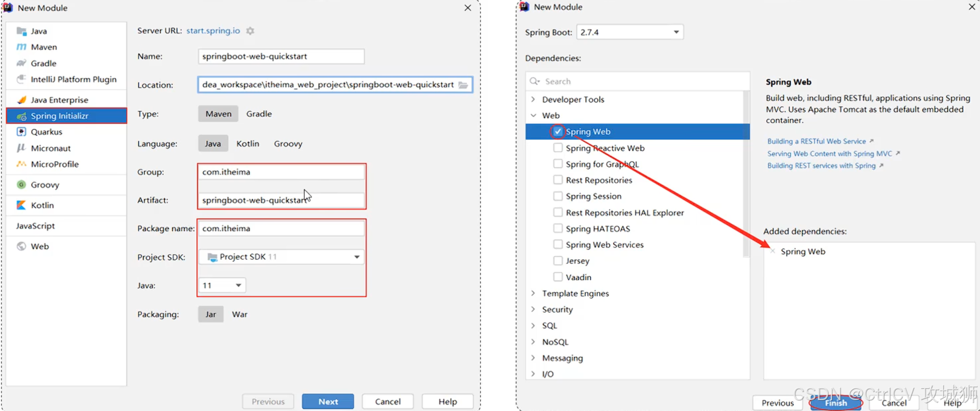Focus the dependencies Search field
The height and width of the screenshot is (411, 980).
638,81
